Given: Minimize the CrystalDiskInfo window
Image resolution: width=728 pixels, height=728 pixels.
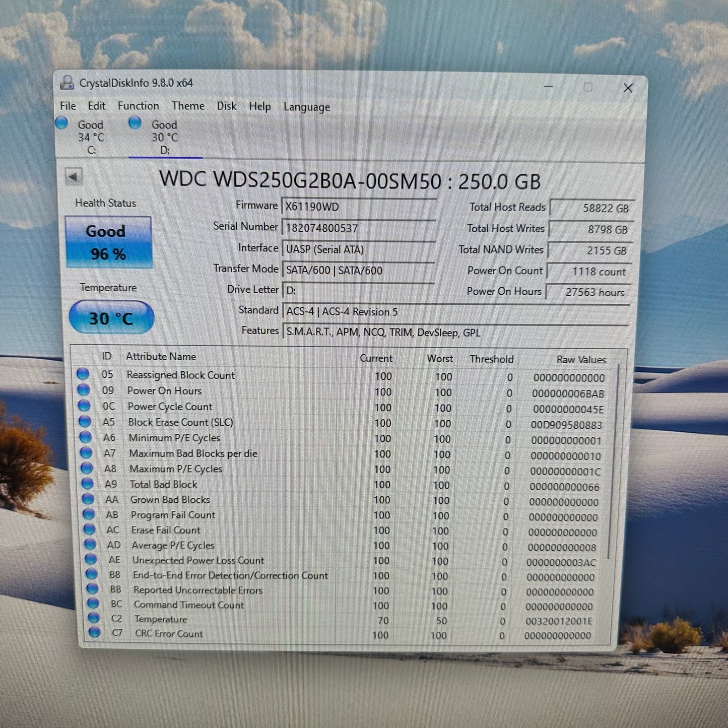Looking at the screenshot, I should [549, 87].
